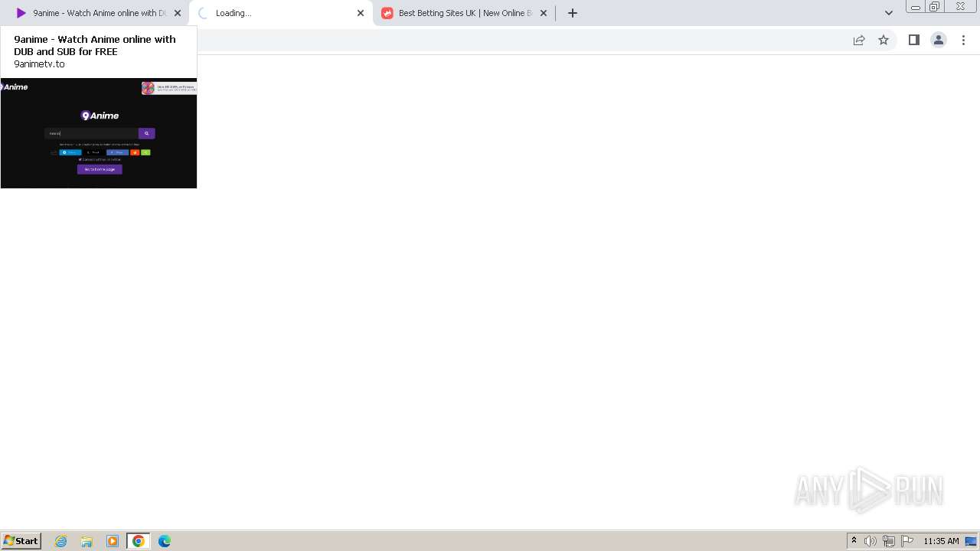The height and width of the screenshot is (551, 980).
Task: Launch Internet Explorer from taskbar
Action: tap(61, 541)
